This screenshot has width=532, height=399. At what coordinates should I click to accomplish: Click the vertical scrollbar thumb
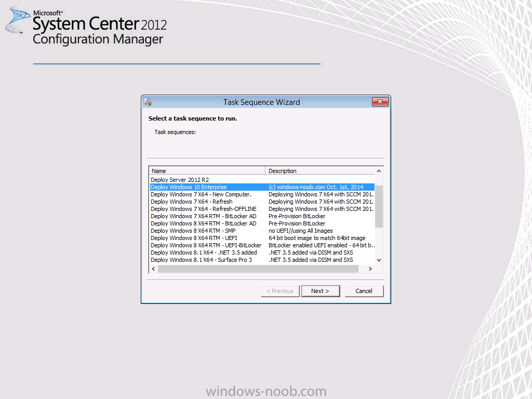click(x=379, y=206)
